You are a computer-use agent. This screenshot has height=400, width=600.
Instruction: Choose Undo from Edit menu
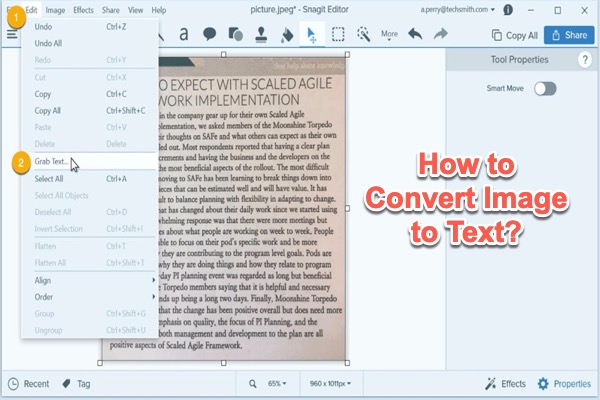(x=90, y=26)
